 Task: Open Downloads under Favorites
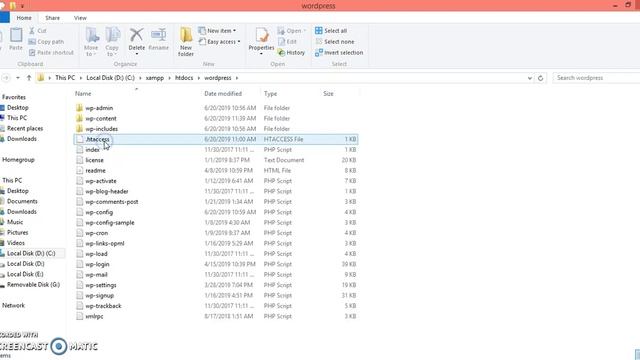(22, 139)
